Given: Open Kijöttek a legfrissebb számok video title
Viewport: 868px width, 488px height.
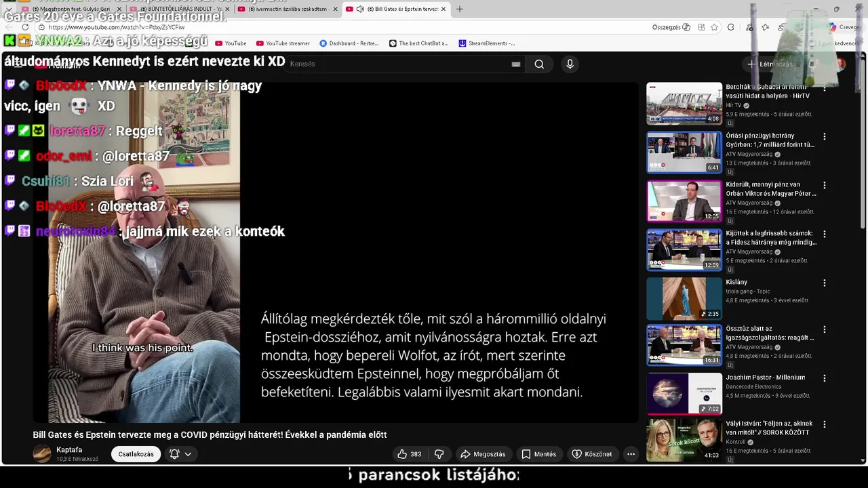Looking at the screenshot, I should pyautogui.click(x=771, y=238).
